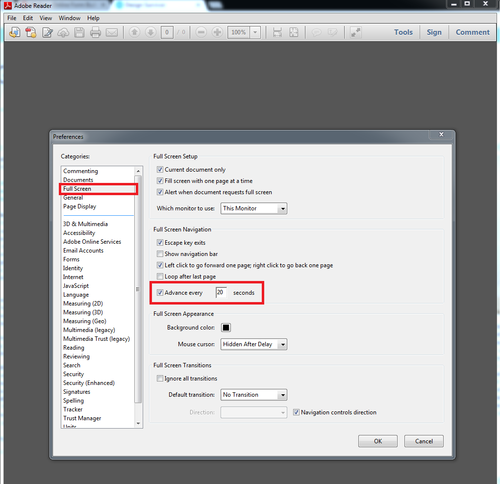Click the Zoom out minus icon
This screenshot has width=500, height=484.
pyautogui.click(x=201, y=32)
